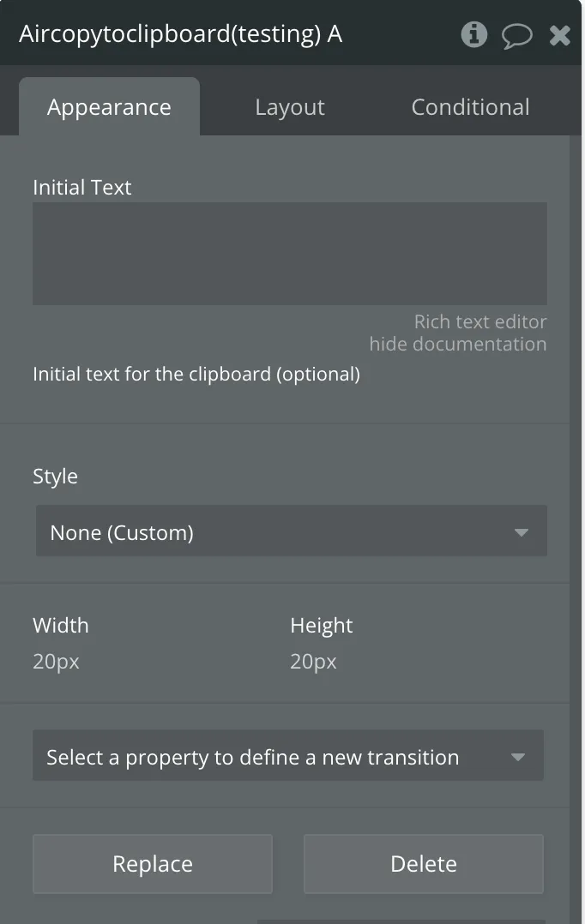Open the new transition property dropdown
The height and width of the screenshot is (924, 585).
coord(287,757)
